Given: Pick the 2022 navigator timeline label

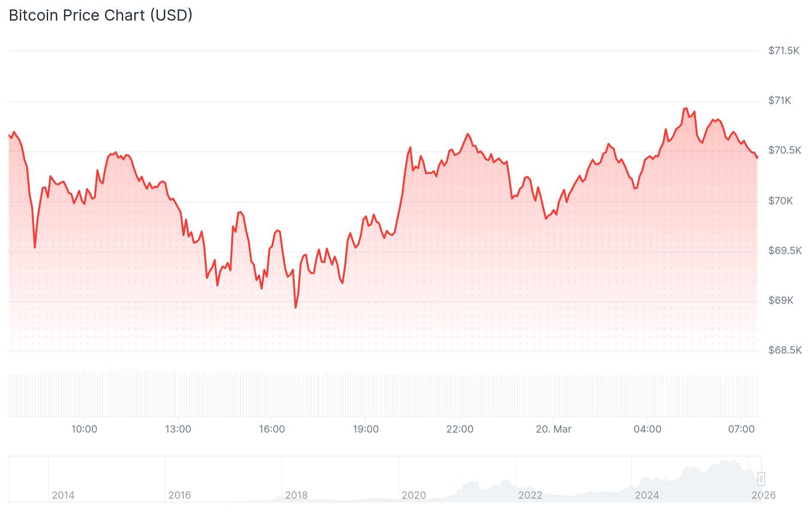Looking at the screenshot, I should [x=530, y=495].
